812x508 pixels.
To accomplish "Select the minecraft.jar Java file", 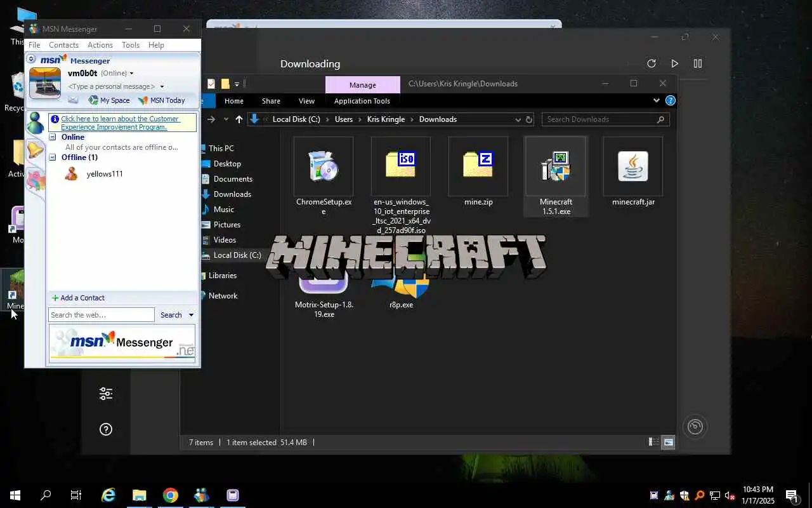I will [x=633, y=171].
